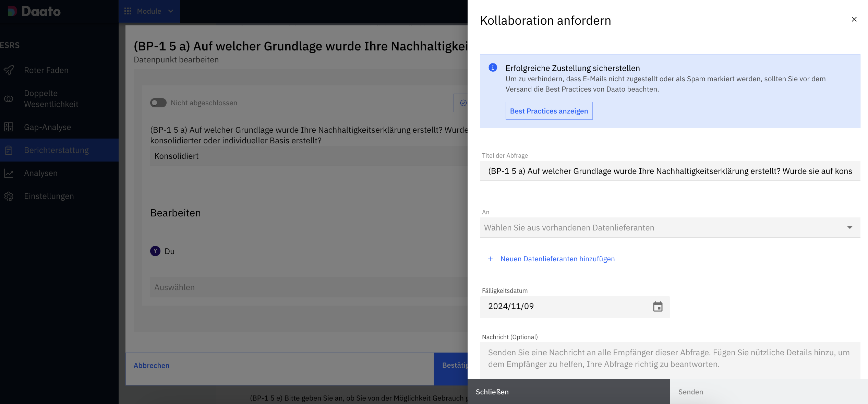Click the Daato logo icon
868x404 pixels.
12,11
